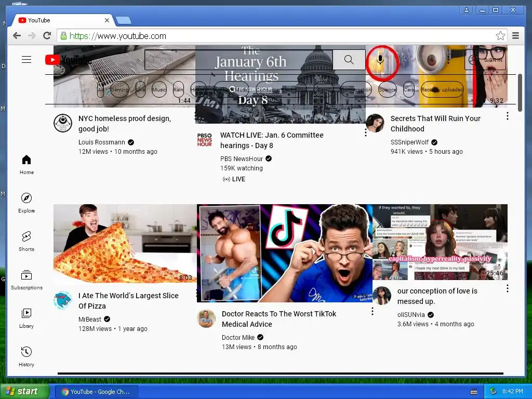Open the Windows start button
532x399 pixels.
[x=25, y=392]
